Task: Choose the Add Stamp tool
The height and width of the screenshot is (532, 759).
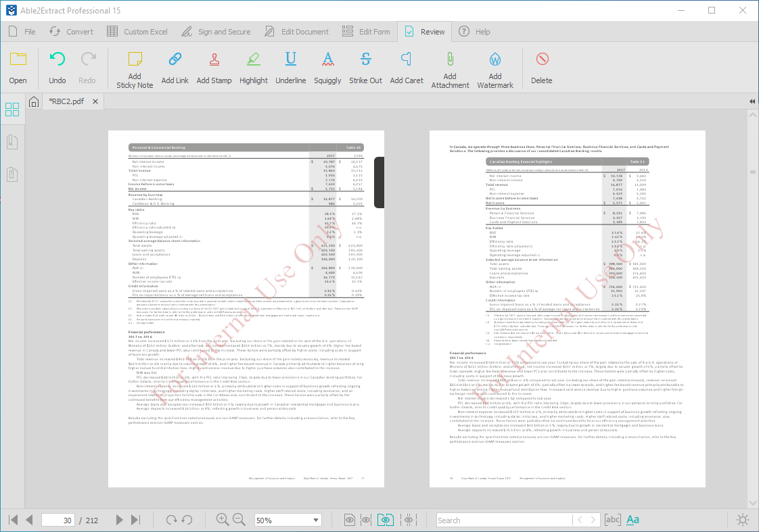Action: (x=214, y=69)
